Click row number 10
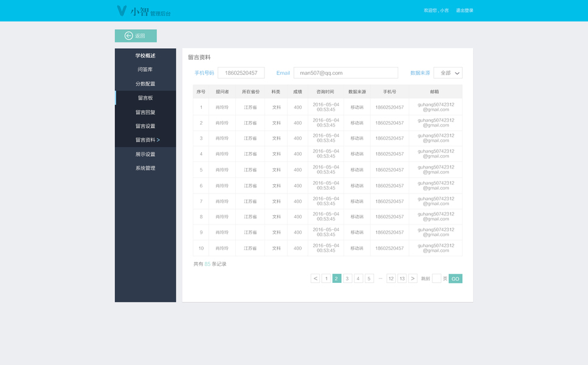This screenshot has width=588, height=365. tap(201, 248)
